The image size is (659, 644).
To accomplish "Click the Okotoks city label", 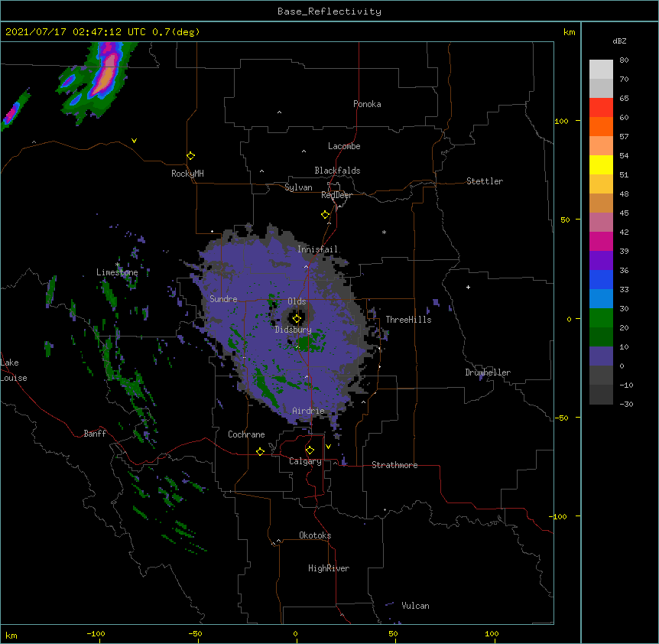I will [315, 535].
